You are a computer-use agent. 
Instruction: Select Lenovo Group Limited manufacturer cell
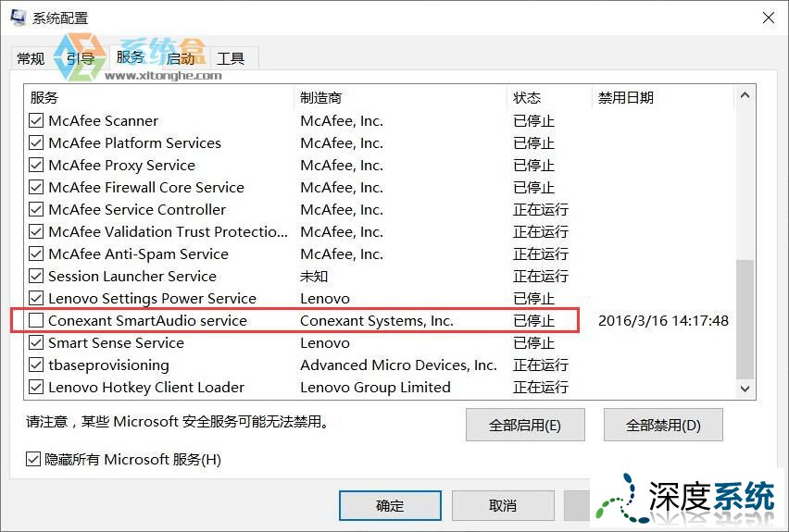click(375, 387)
